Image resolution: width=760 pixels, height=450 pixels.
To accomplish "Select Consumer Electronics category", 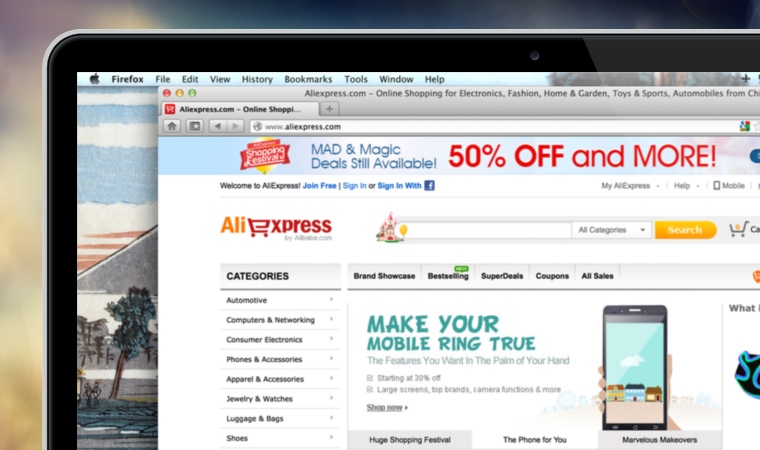I will tap(264, 340).
